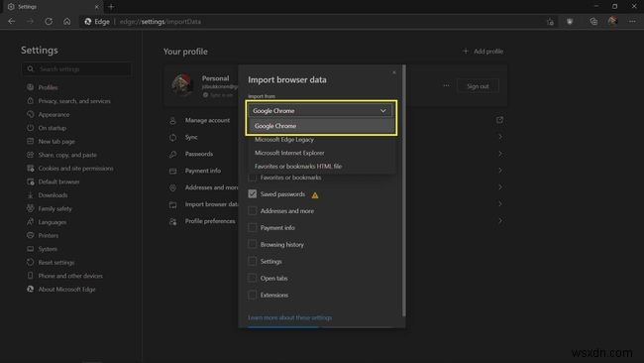Reload the page with the refresh icon
The image size is (644, 363).
pyautogui.click(x=49, y=22)
